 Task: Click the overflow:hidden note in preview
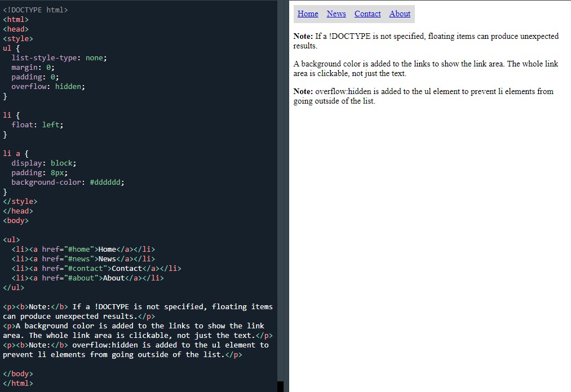[x=423, y=96]
